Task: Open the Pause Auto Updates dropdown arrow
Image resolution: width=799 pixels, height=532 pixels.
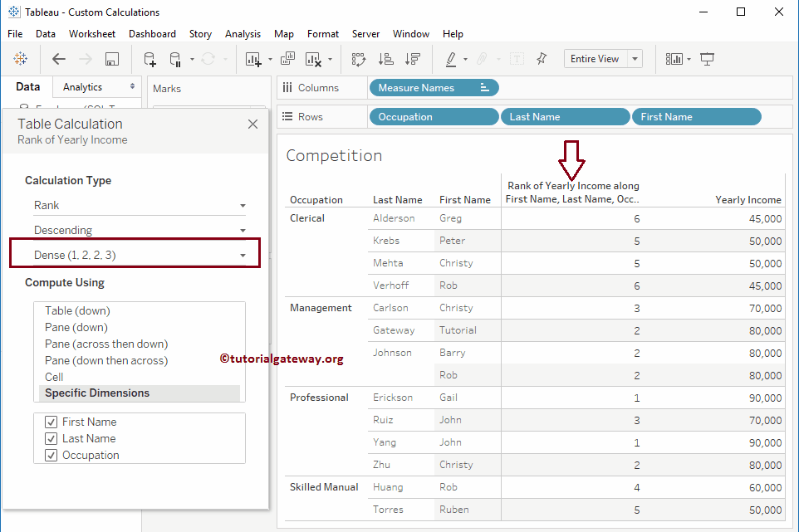Action: [192, 59]
